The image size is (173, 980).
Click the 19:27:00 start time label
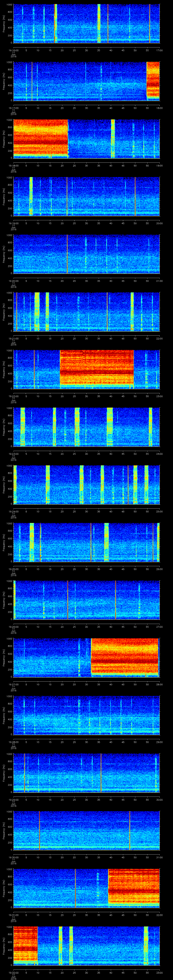click(14, 685)
